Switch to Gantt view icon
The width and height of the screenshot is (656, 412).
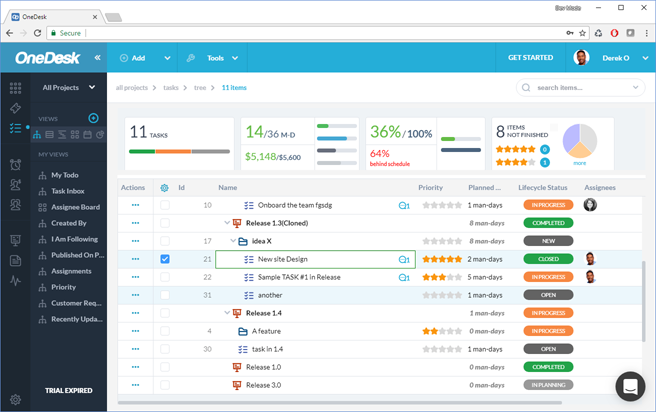[x=62, y=135]
